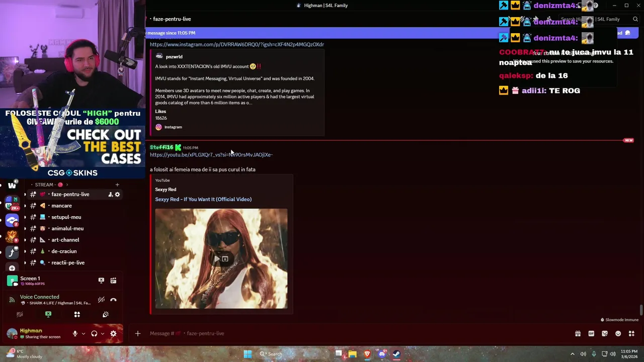The image size is (644, 362).
Task: Click the Voice Connected status text
Action: tap(40, 297)
